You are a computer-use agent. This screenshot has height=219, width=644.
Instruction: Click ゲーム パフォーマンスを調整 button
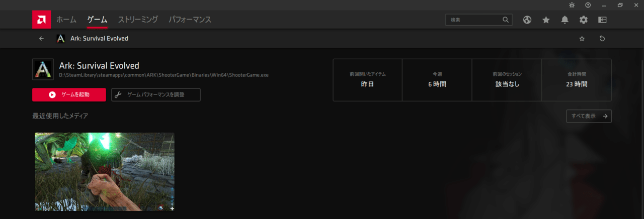tap(156, 95)
